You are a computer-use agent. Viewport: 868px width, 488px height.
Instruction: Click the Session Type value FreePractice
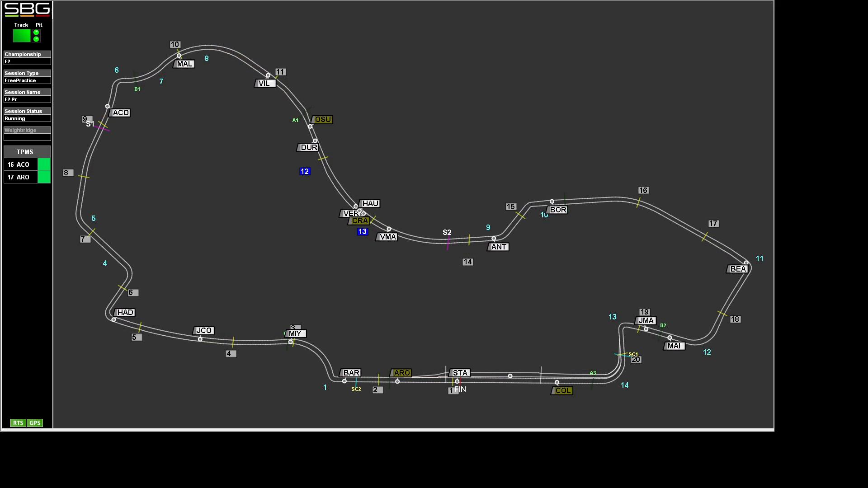27,80
